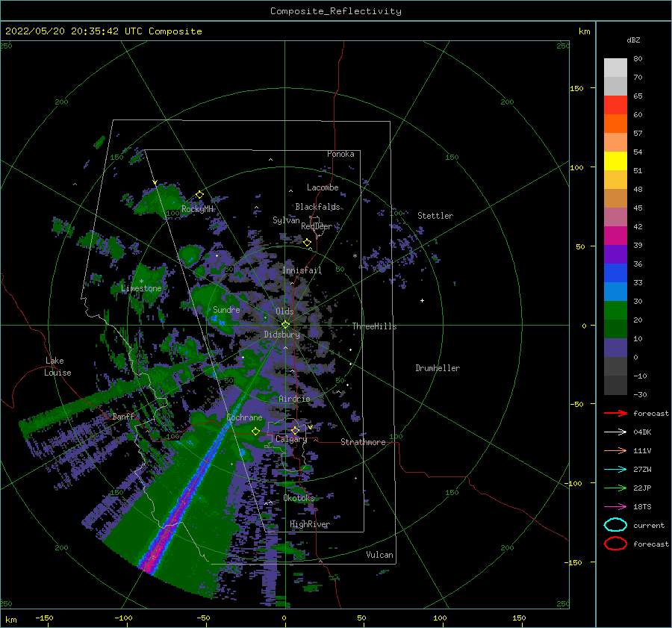Select the cyan 27ZW arrow icon

[x=615, y=470]
